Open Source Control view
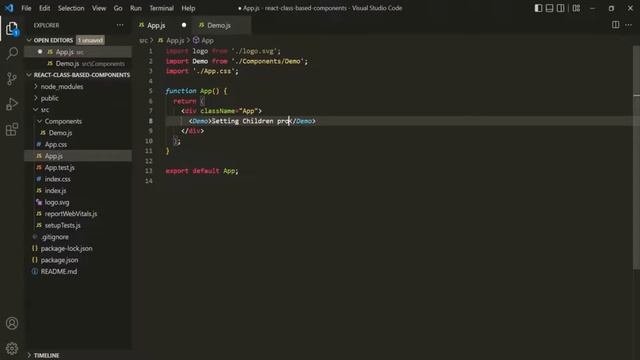This screenshot has height=360, width=640. [x=12, y=79]
